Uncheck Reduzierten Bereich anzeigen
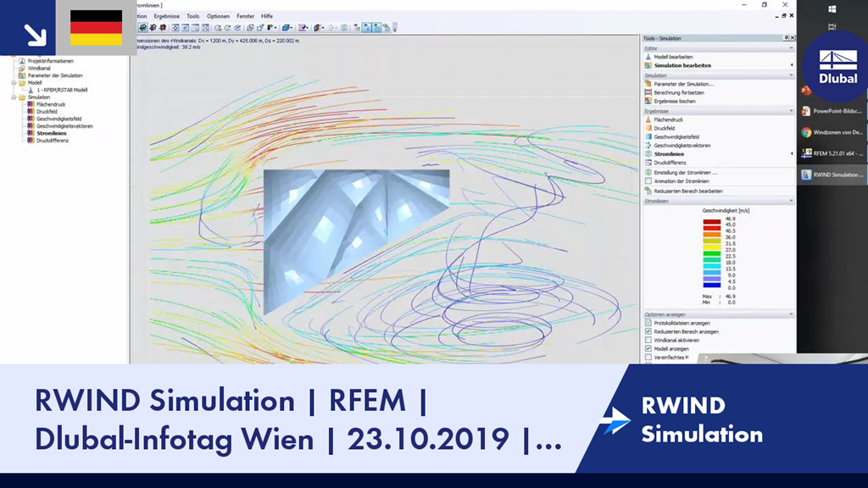The width and height of the screenshot is (868, 488). 648,331
